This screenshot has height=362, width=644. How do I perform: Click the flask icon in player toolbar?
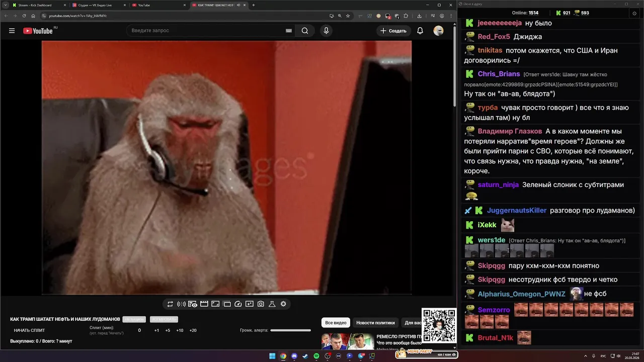[x=272, y=304]
